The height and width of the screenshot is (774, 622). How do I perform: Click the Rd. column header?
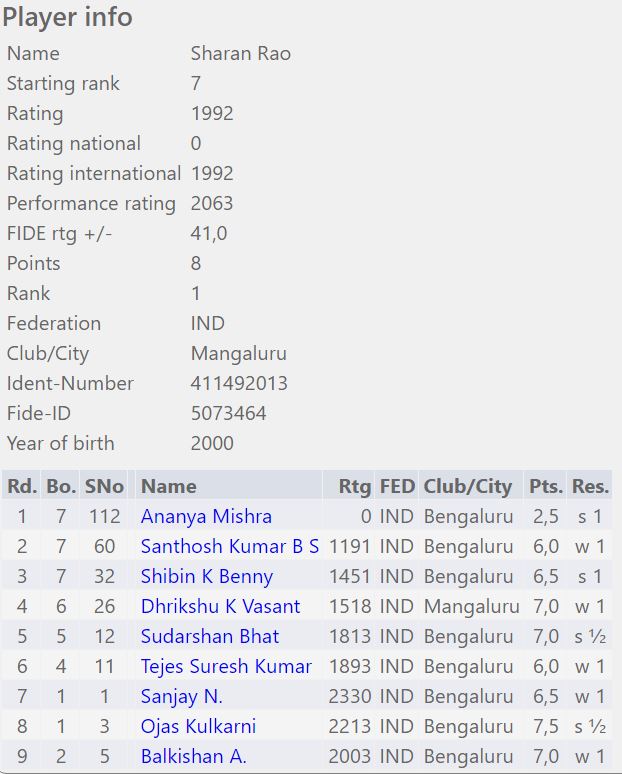(x=22, y=487)
